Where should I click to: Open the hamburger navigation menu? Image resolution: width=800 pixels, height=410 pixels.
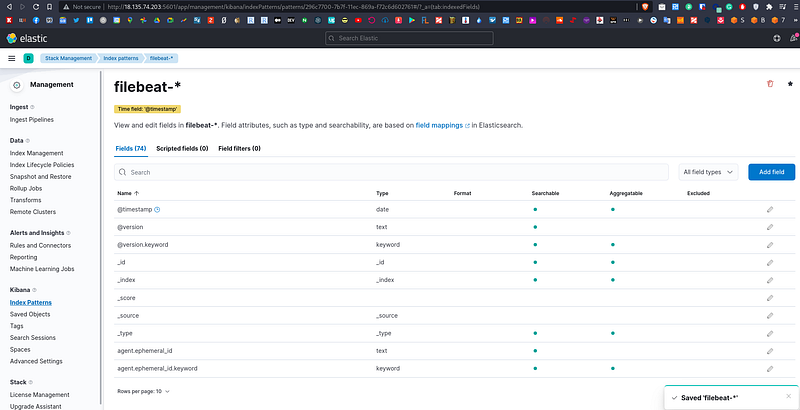click(x=12, y=58)
